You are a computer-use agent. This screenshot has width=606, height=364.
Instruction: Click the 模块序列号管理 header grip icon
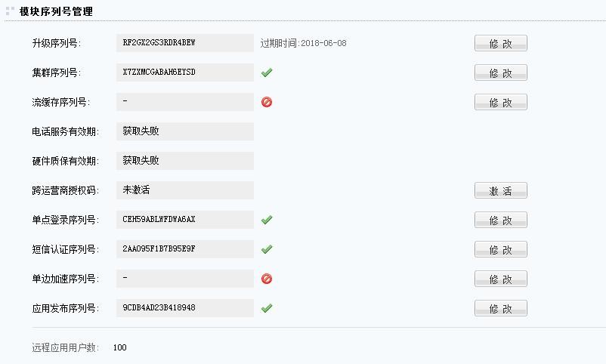[10, 11]
